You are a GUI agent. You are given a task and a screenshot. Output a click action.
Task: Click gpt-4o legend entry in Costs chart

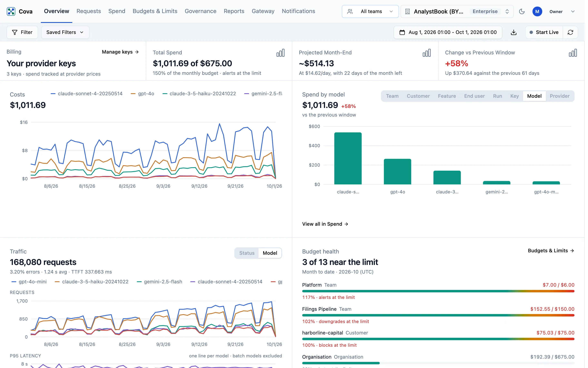(x=142, y=94)
